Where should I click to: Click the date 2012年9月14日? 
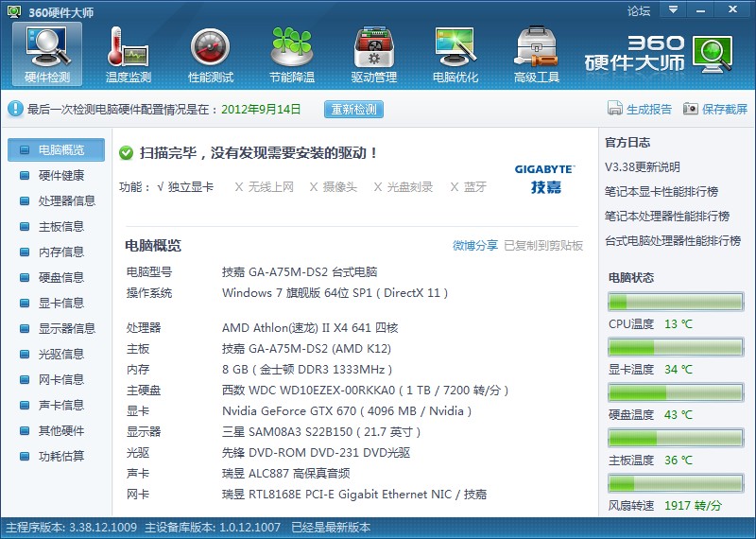coord(261,109)
